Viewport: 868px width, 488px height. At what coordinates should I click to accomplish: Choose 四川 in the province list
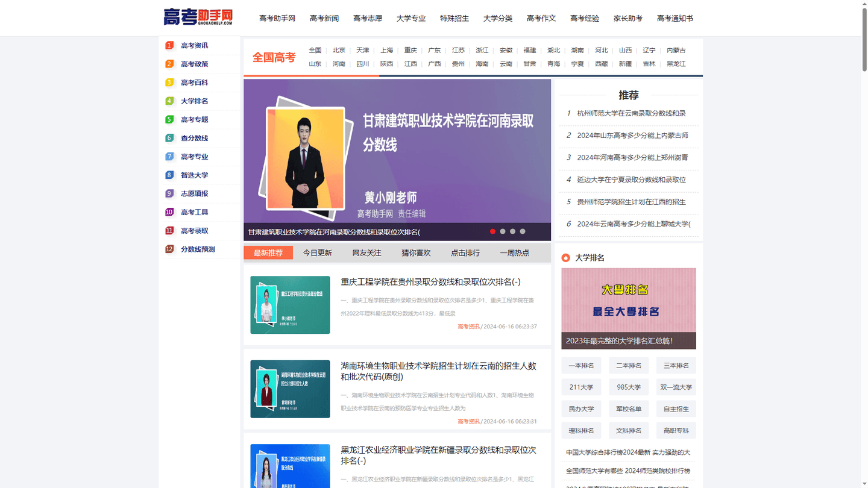363,64
